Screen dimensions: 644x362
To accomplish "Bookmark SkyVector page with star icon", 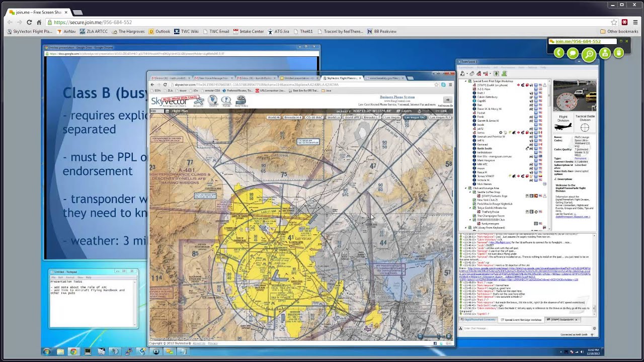I will [x=437, y=84].
